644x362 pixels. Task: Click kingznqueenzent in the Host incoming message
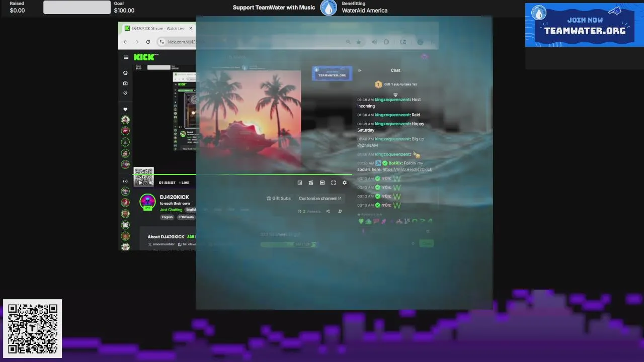point(392,100)
